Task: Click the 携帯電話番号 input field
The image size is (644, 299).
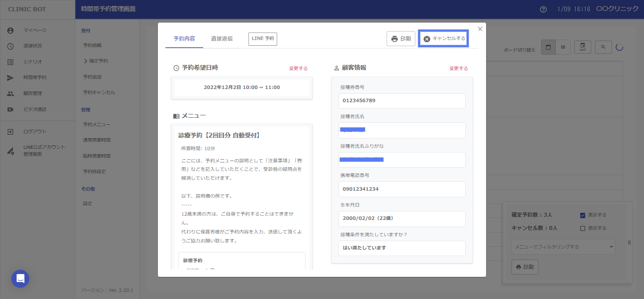Action: [x=402, y=189]
